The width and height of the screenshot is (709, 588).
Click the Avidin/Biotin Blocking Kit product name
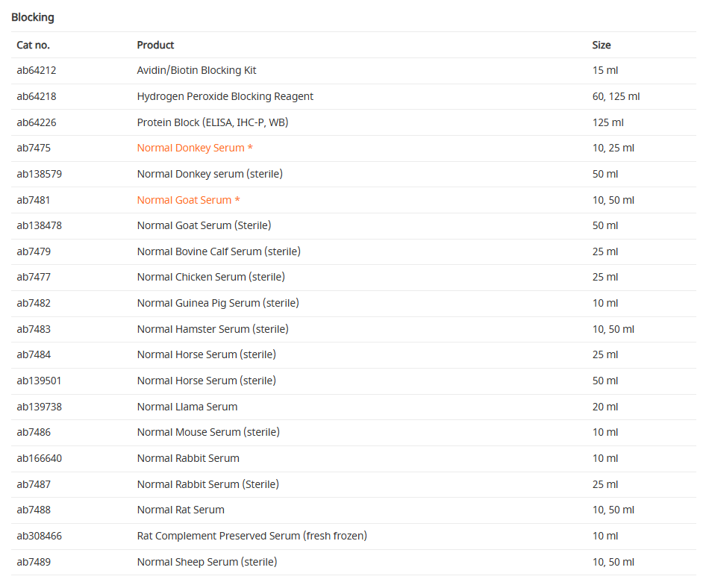click(x=196, y=70)
